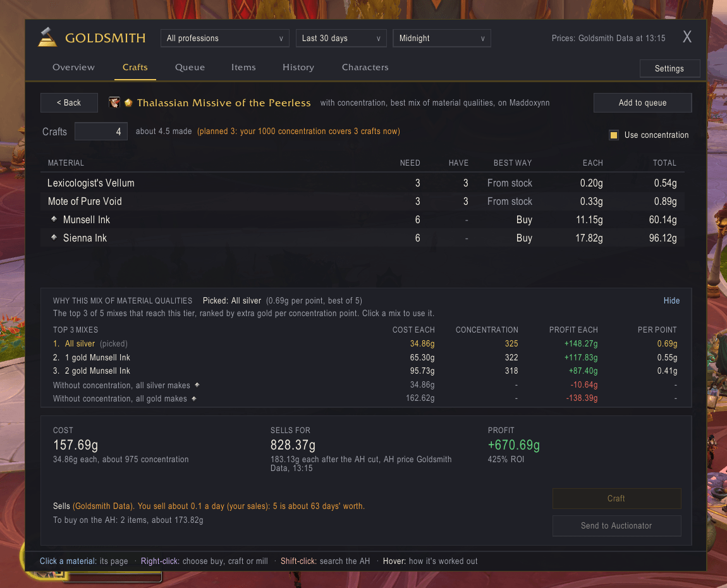Switch to the Overview tab
This screenshot has height=588, width=727.
click(x=74, y=67)
